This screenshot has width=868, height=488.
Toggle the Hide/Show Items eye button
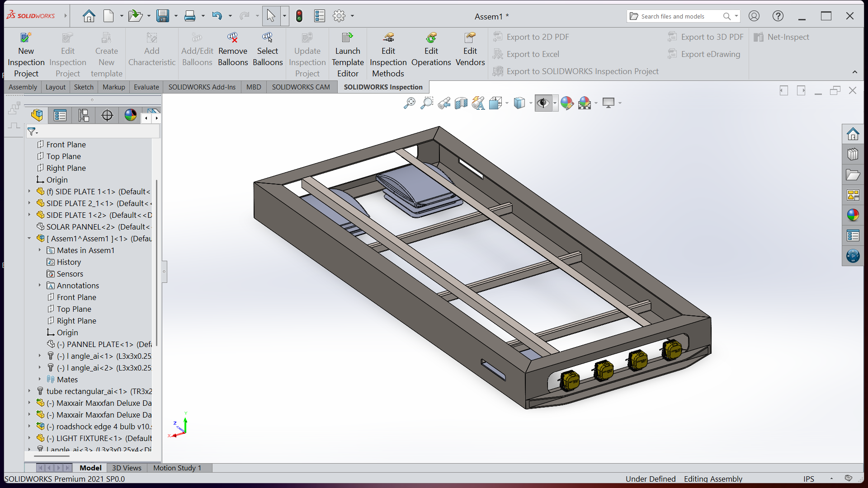542,103
